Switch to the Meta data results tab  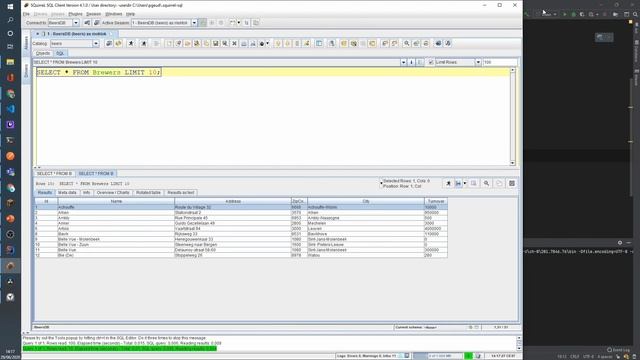click(x=67, y=193)
